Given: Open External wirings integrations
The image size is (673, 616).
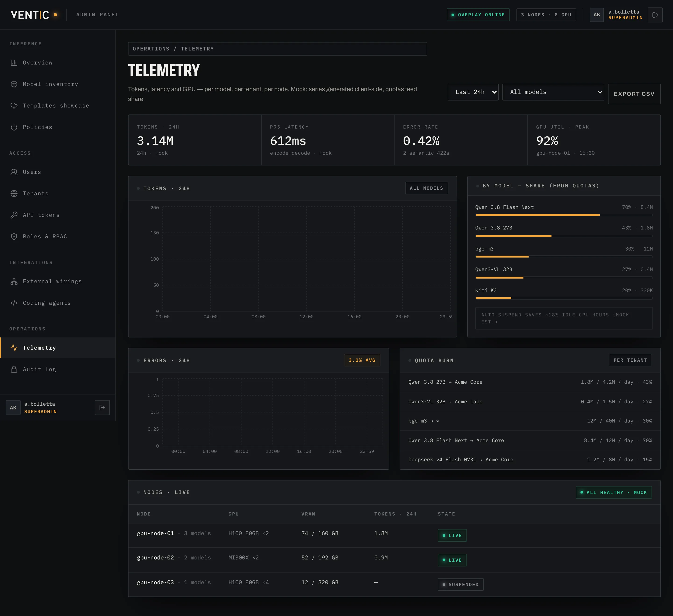Looking at the screenshot, I should 58,281.
